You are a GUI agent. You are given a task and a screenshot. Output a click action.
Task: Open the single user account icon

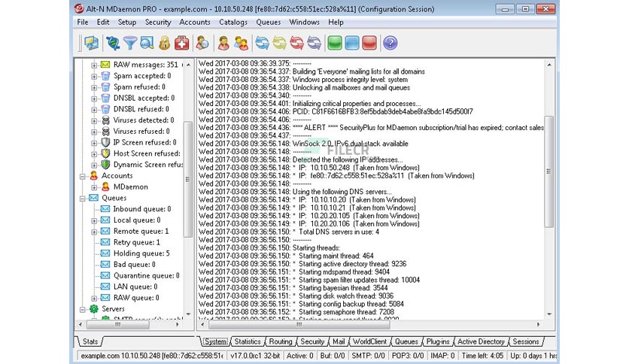tap(223, 43)
